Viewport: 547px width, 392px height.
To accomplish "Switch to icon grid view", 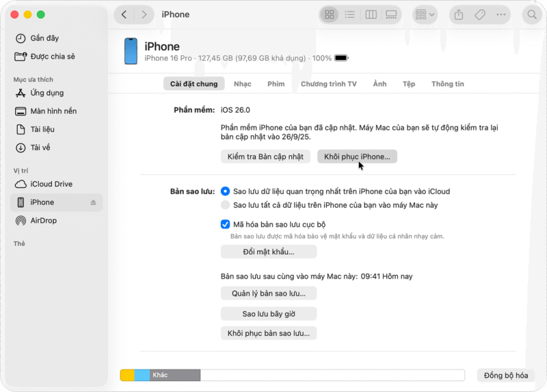I will [330, 14].
